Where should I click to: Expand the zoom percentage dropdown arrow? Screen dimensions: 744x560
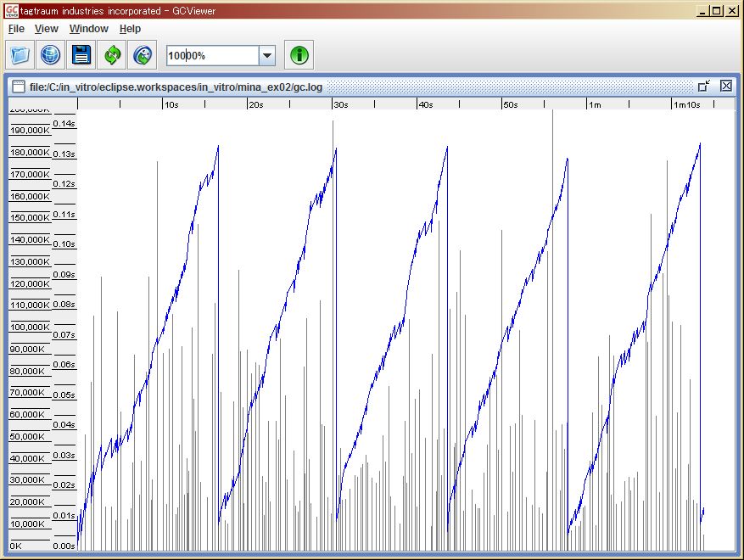(267, 55)
